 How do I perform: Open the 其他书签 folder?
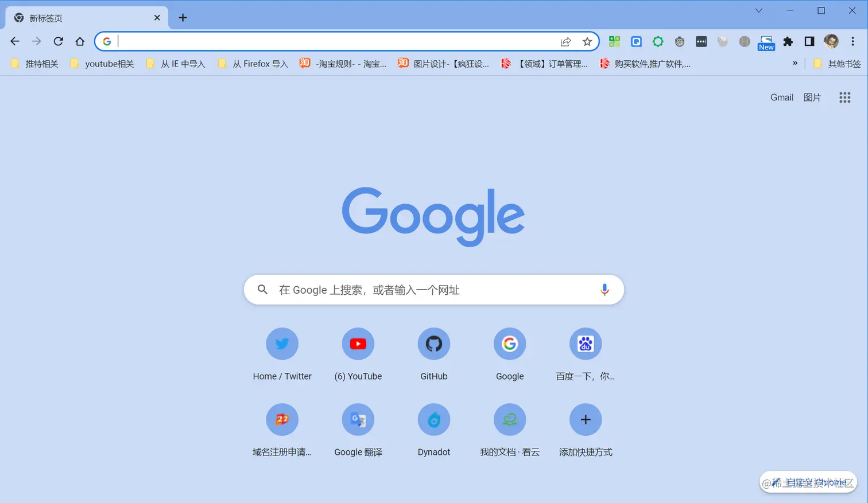click(x=837, y=64)
